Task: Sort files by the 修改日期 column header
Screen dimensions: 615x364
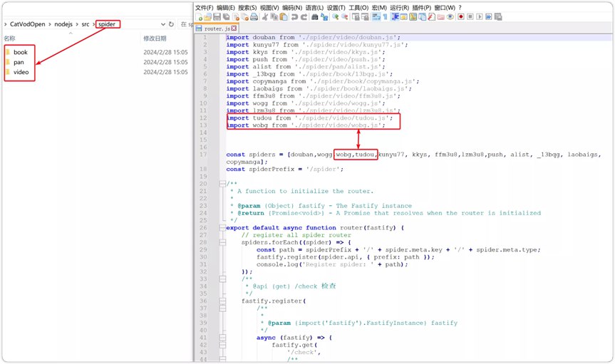Action: [x=155, y=38]
